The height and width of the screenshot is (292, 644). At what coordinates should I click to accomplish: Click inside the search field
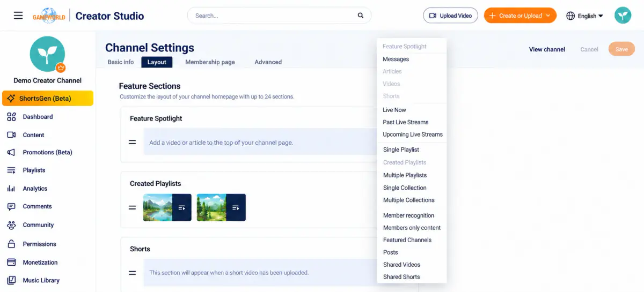pos(279,16)
